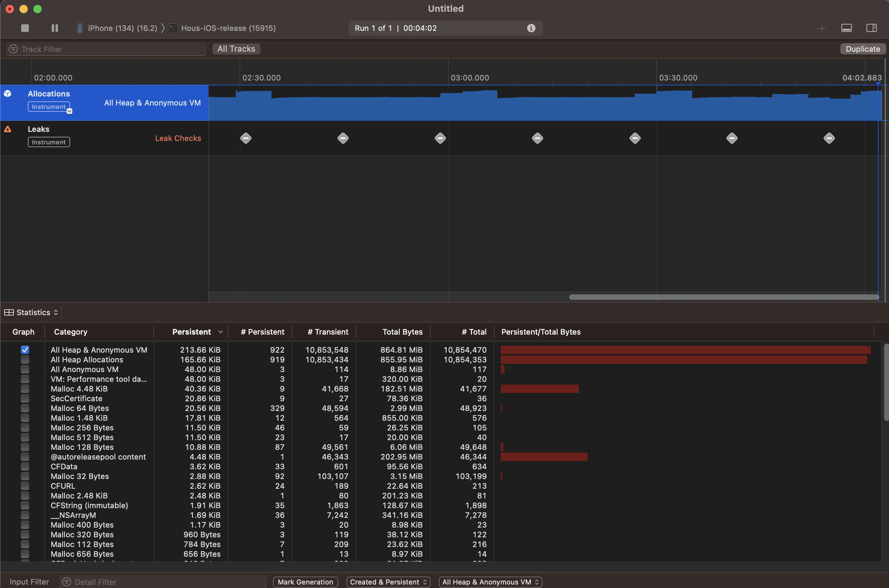The width and height of the screenshot is (889, 588).
Task: Click the Leaks warning triangle icon
Action: [8, 129]
